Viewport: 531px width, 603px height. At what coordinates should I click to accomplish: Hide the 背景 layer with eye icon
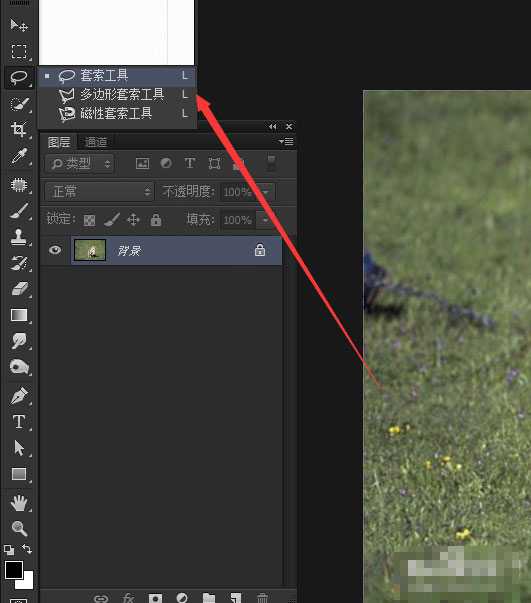pyautogui.click(x=55, y=250)
